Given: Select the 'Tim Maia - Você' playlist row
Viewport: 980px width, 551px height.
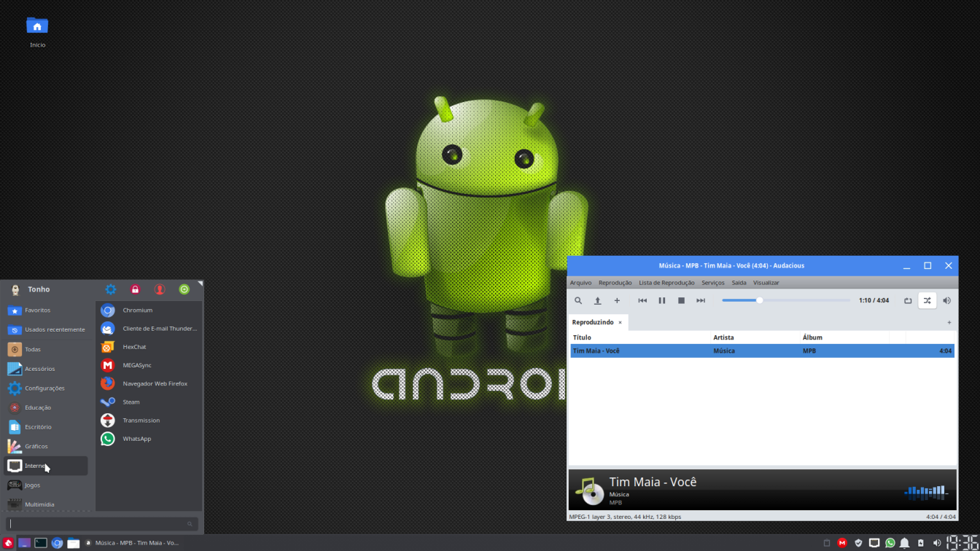Looking at the screenshot, I should [x=762, y=351].
